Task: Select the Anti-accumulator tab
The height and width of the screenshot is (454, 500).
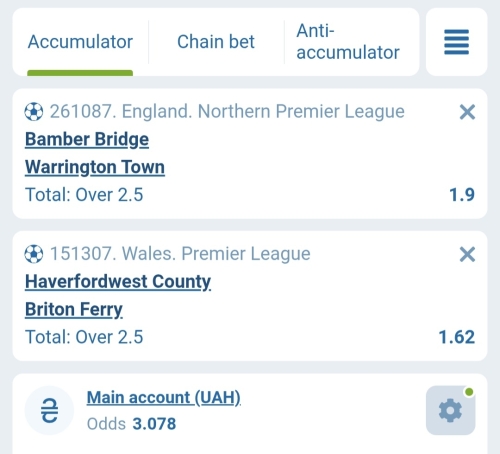Action: (x=348, y=42)
